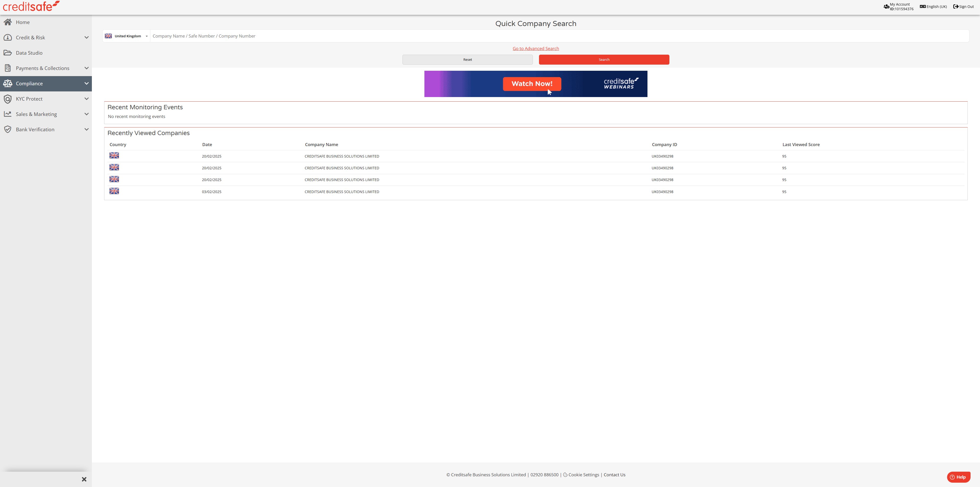Screen dimensions: 980x487
Task: Open the United Kingdom country dropdown
Action: (x=126, y=36)
